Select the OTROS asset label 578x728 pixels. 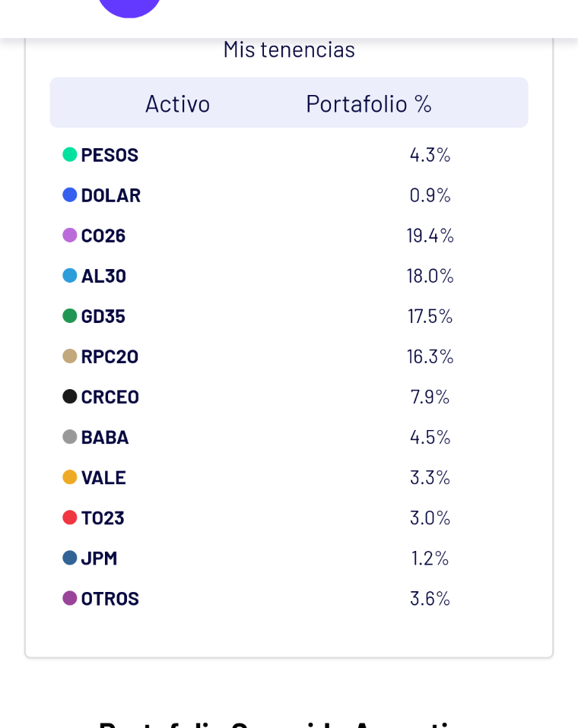coord(110,599)
